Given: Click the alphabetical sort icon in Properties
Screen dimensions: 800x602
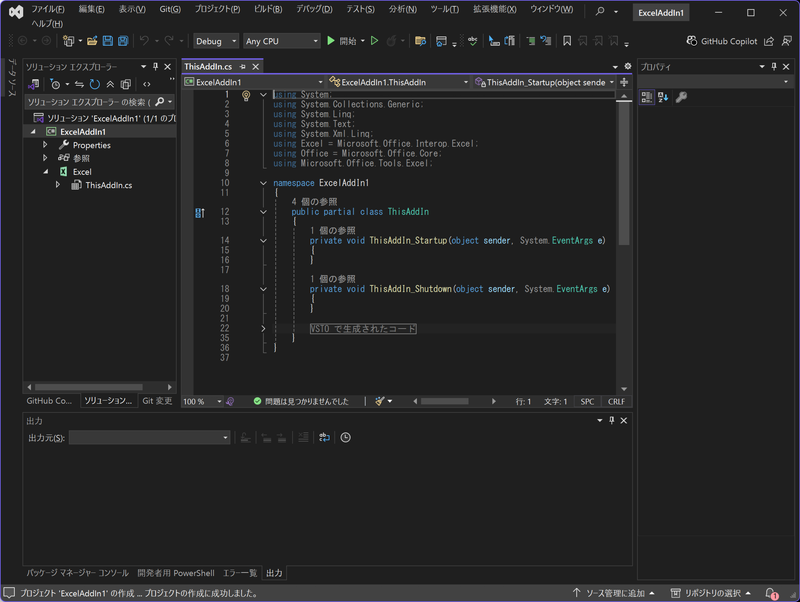Looking at the screenshot, I should pyautogui.click(x=663, y=97).
